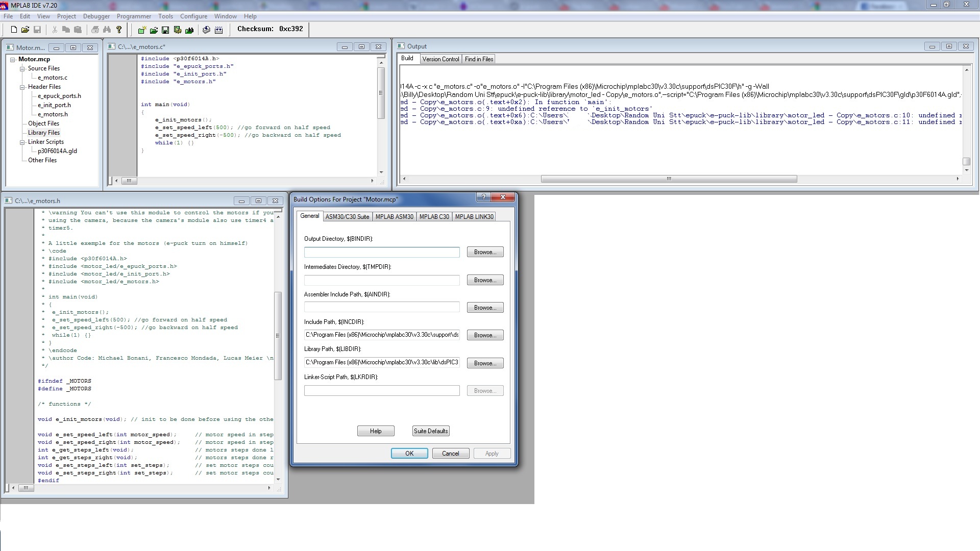
Task: Click the e_motors.c editor window title icon
Action: click(x=112, y=46)
